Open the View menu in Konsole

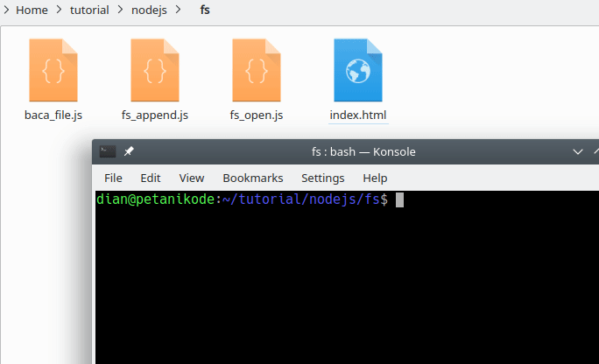pyautogui.click(x=192, y=178)
